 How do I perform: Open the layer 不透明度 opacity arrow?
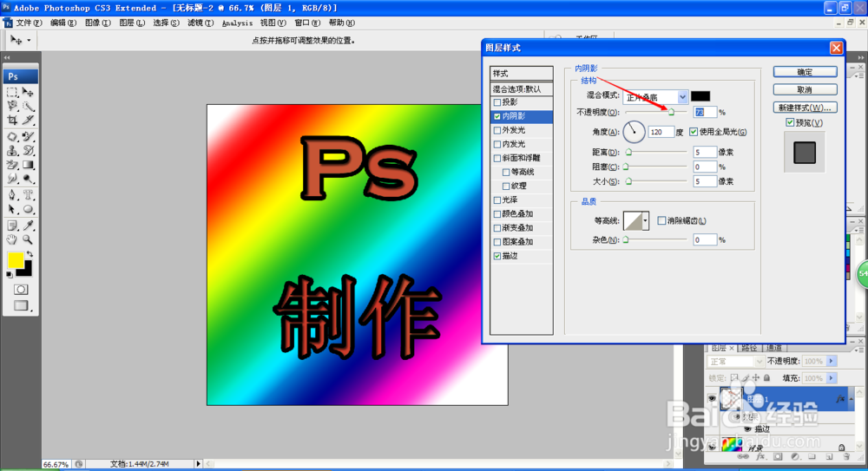(831, 362)
